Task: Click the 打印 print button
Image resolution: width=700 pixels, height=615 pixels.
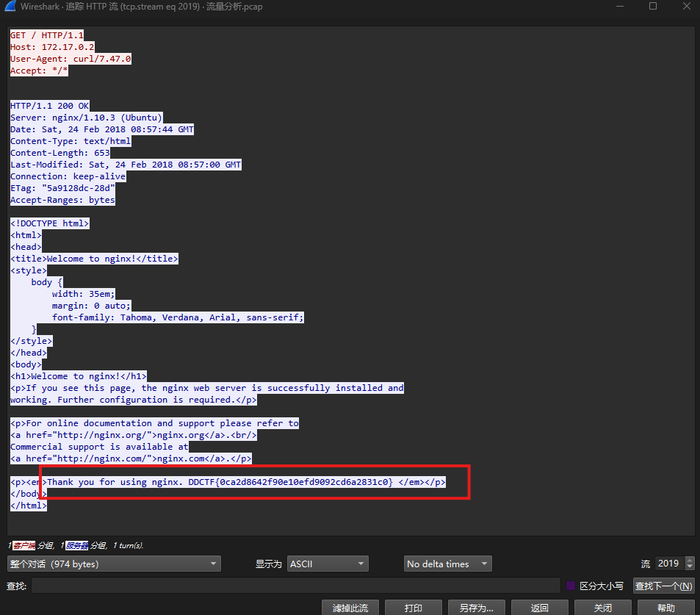Action: (x=414, y=608)
